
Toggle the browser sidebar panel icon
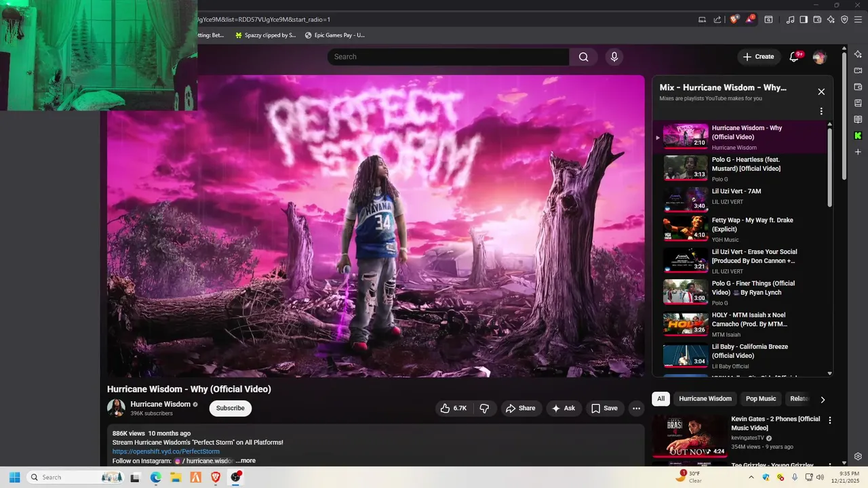804,20
